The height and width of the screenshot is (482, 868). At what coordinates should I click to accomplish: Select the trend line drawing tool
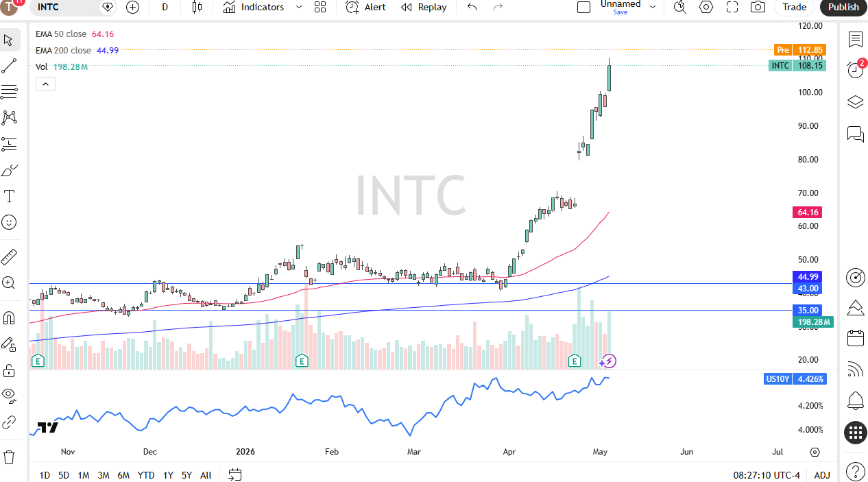9,66
